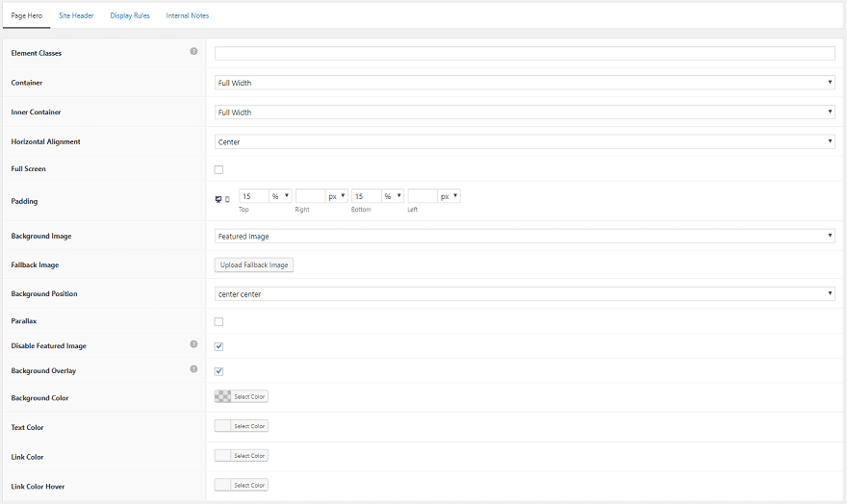
Task: Go to the Internal Notes tab
Action: coord(187,15)
